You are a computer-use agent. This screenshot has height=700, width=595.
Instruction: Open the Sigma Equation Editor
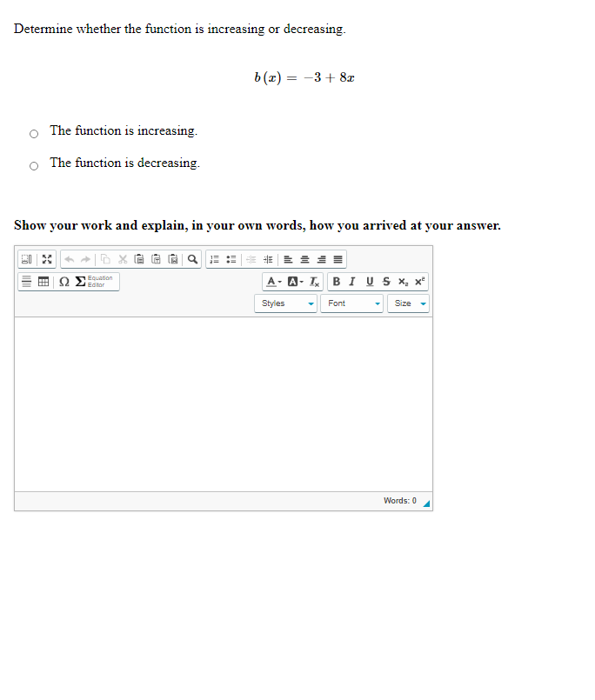click(x=95, y=282)
